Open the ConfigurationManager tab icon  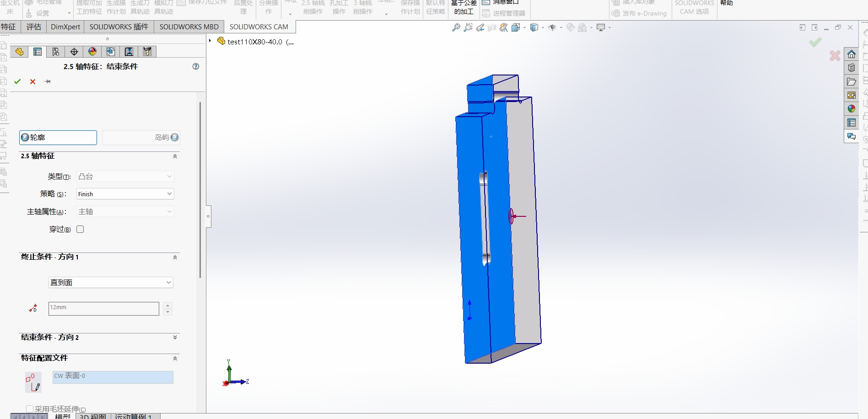56,52
